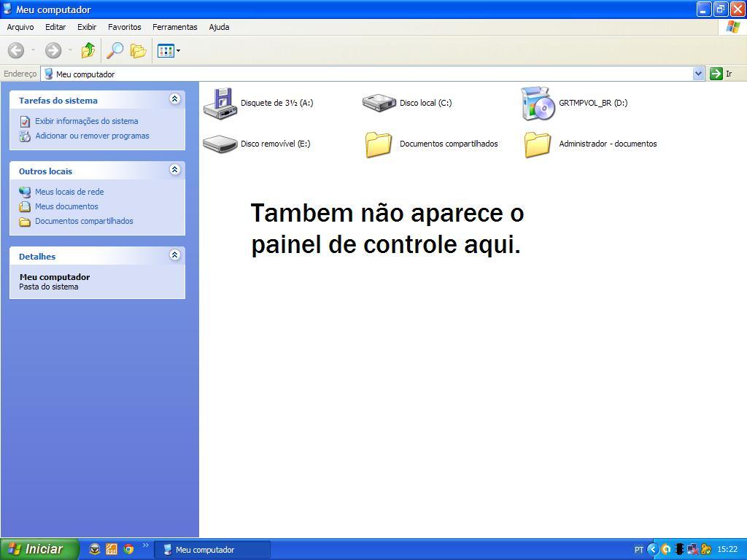Click the Meu computador title bar icon
The image size is (747, 560).
pyautogui.click(x=7, y=9)
